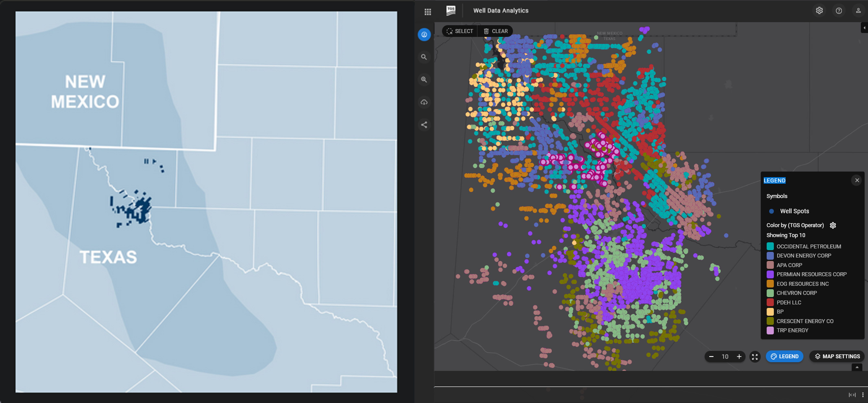Click APA Corp color swatch
Viewport: 868px width, 403px height.
point(770,265)
